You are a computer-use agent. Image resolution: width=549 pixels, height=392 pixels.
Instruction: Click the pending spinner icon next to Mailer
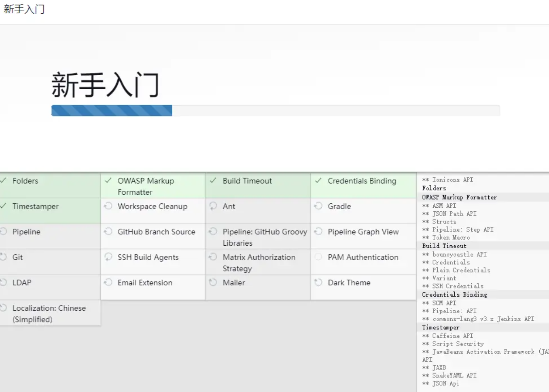213,282
